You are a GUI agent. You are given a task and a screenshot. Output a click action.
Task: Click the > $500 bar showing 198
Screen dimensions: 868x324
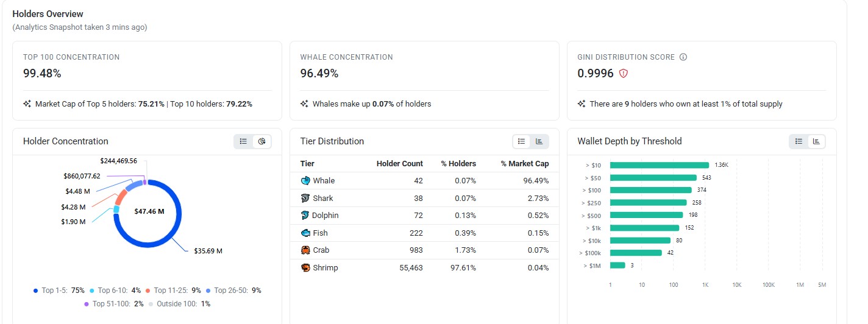pos(647,215)
